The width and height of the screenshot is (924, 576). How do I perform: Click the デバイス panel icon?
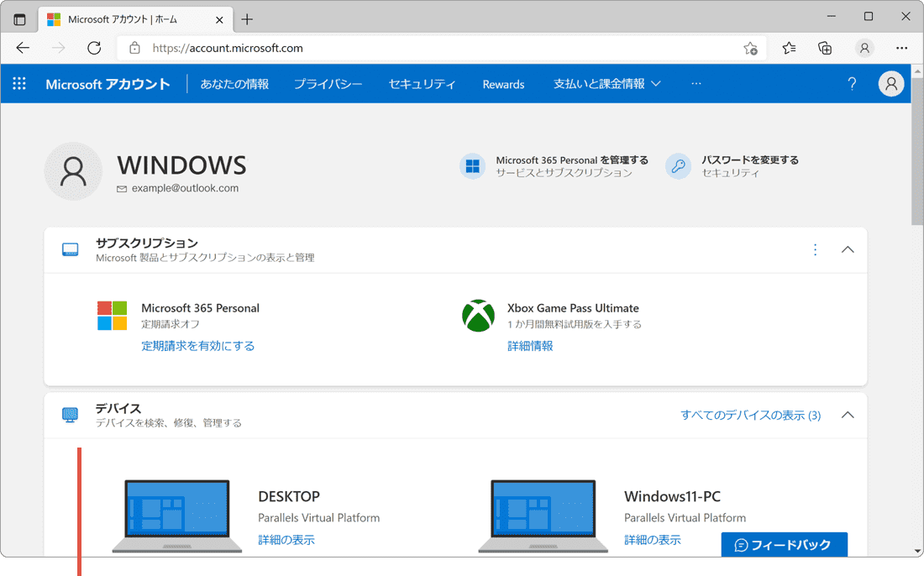coord(70,415)
